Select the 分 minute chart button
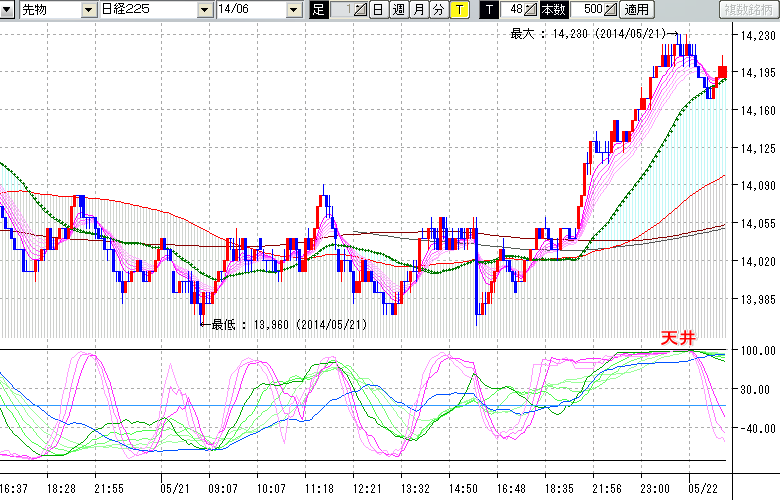This screenshot has width=780, height=500. tap(438, 10)
